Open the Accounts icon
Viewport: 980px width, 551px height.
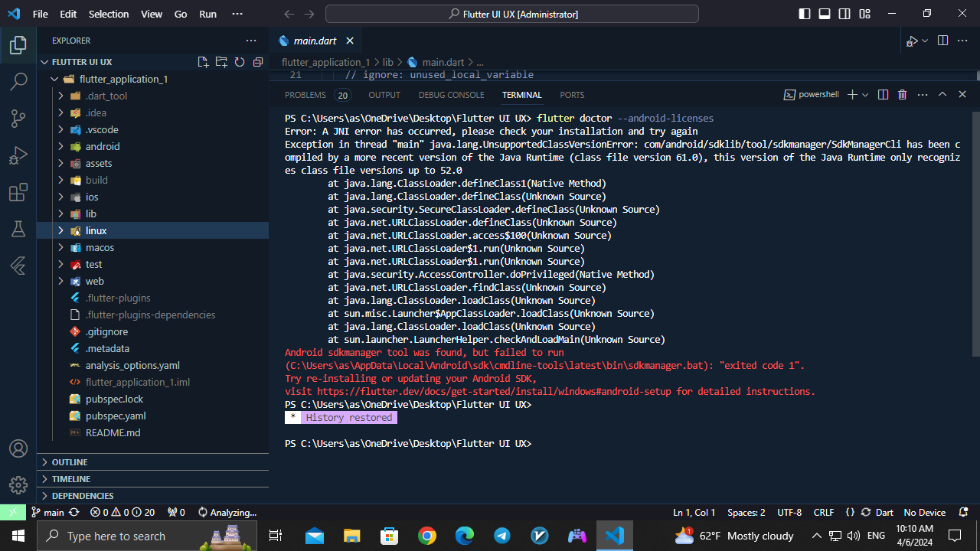(18, 448)
